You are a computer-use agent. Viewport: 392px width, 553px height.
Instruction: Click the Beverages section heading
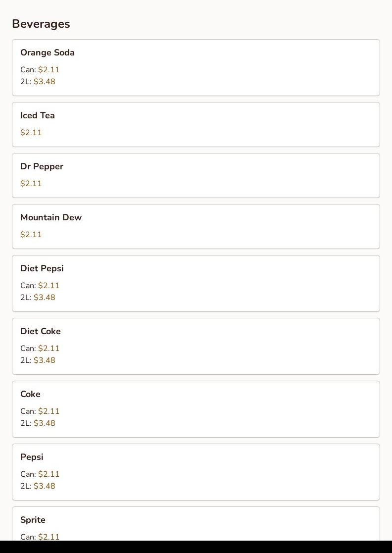coord(41,24)
